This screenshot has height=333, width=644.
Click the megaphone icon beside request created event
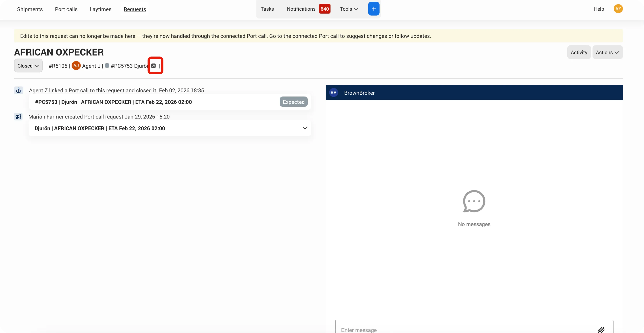18,117
